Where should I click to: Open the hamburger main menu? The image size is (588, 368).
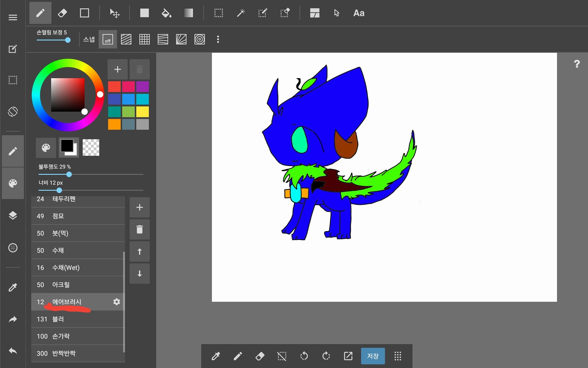13,17
